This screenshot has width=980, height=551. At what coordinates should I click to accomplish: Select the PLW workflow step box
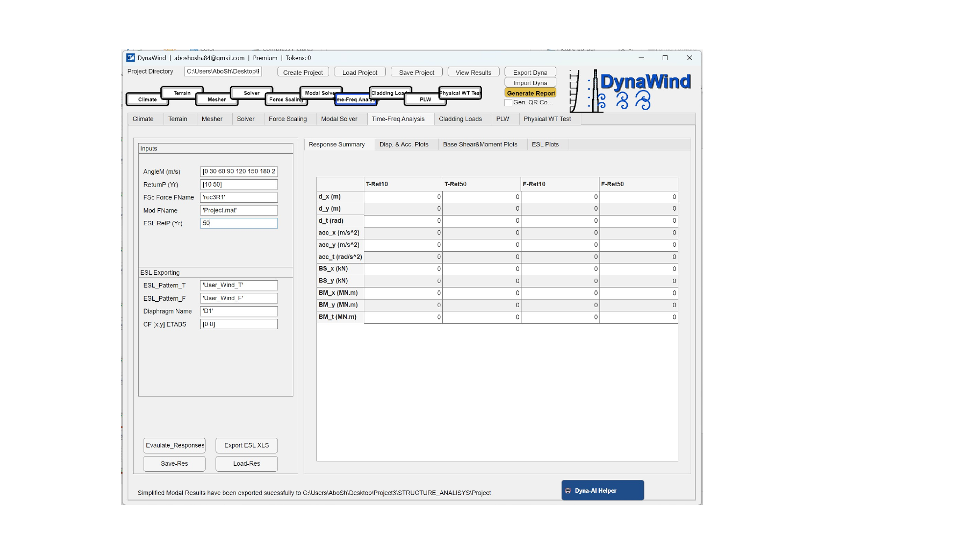pyautogui.click(x=425, y=99)
